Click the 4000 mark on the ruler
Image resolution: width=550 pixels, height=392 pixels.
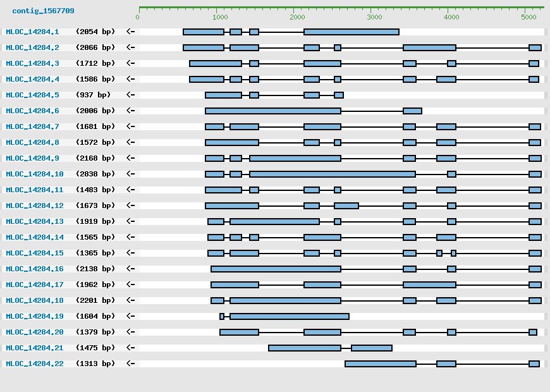(451, 17)
